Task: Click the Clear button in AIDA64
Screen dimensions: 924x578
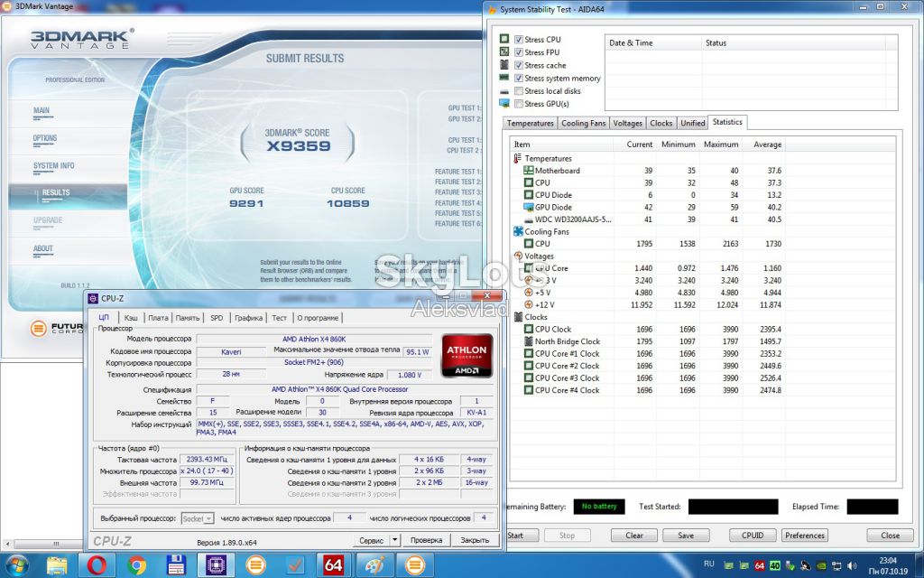Action: click(634, 536)
